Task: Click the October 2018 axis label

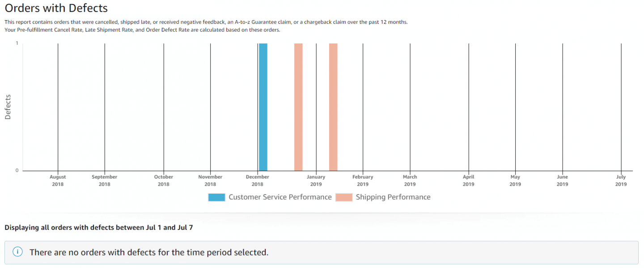Action: [164, 180]
